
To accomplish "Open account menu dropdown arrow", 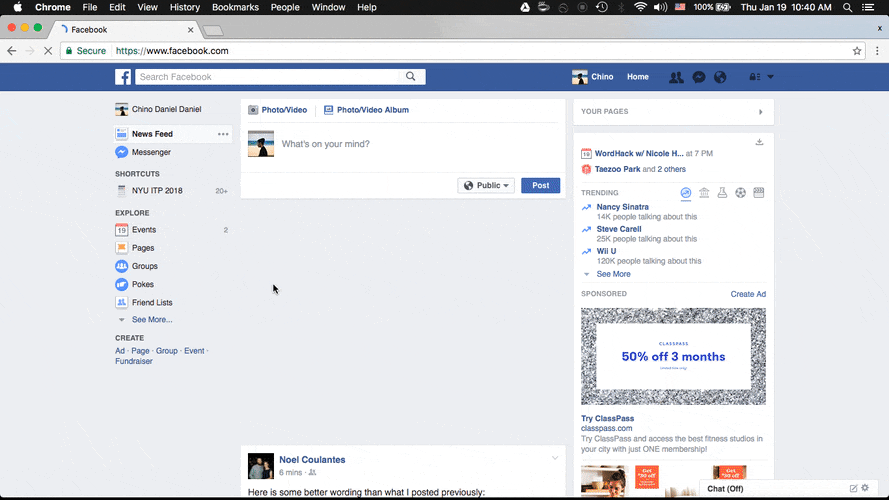I will click(771, 77).
